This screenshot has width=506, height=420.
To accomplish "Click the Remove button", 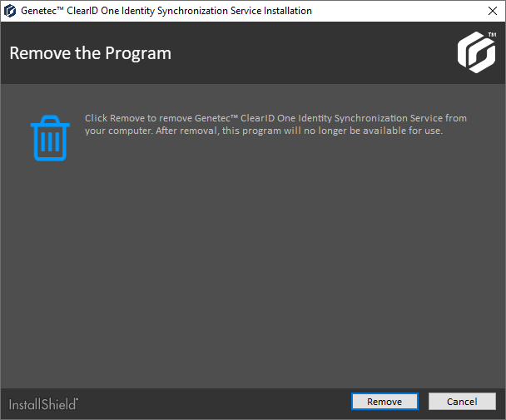I will 384,402.
